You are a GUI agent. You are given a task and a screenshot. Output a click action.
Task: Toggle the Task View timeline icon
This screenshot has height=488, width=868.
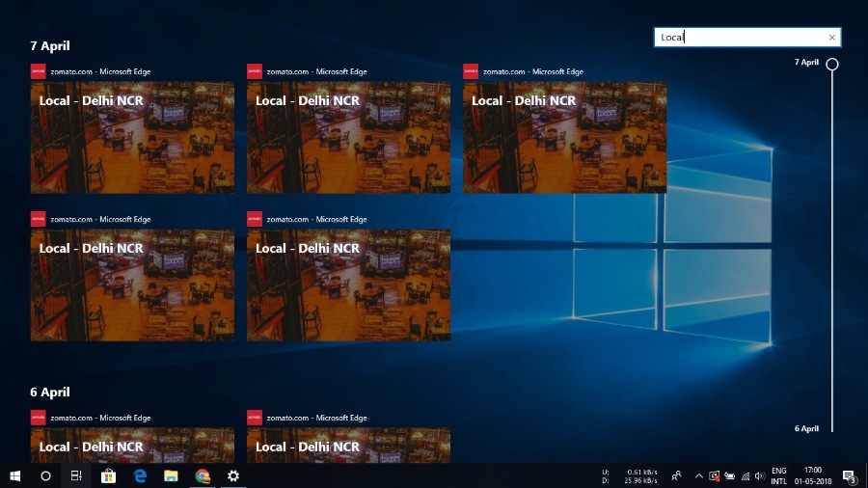76,475
